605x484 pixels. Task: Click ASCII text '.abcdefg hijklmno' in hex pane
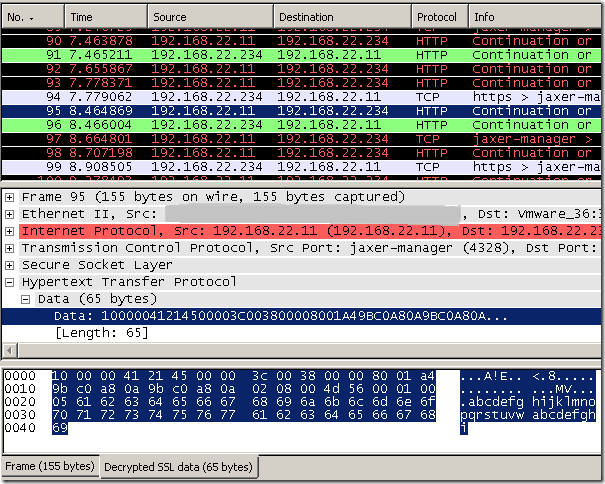[x=528, y=402]
